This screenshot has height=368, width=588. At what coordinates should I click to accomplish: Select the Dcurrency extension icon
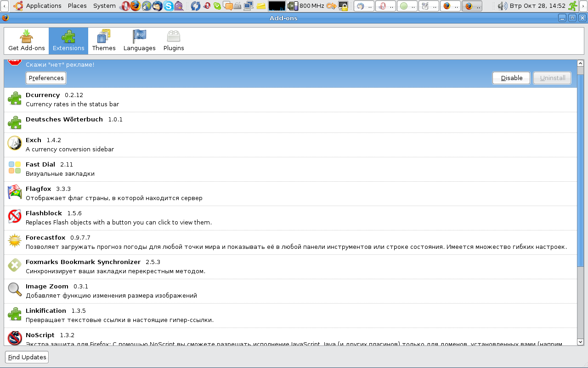pyautogui.click(x=15, y=98)
